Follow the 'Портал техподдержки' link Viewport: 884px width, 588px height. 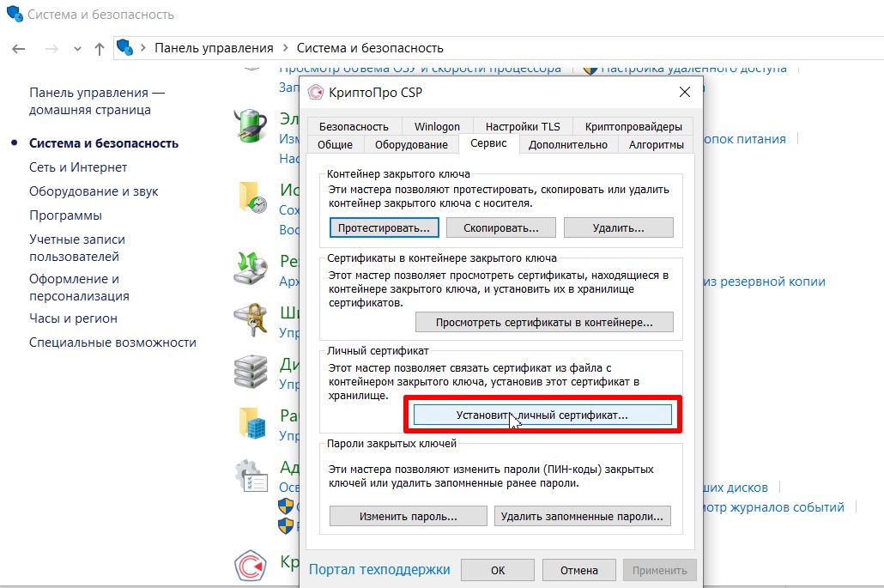379,569
